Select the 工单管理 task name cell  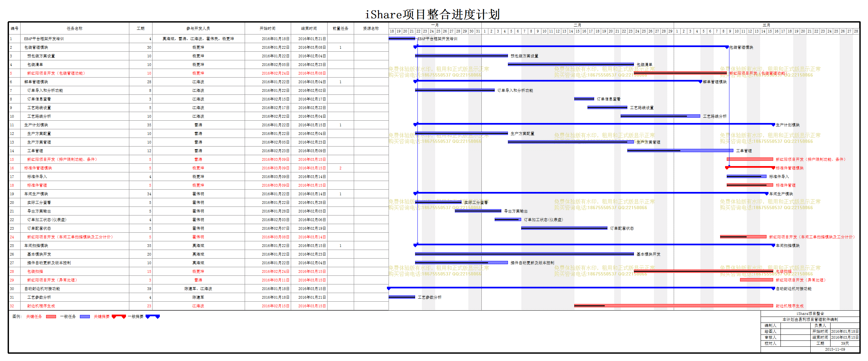pos(75,151)
